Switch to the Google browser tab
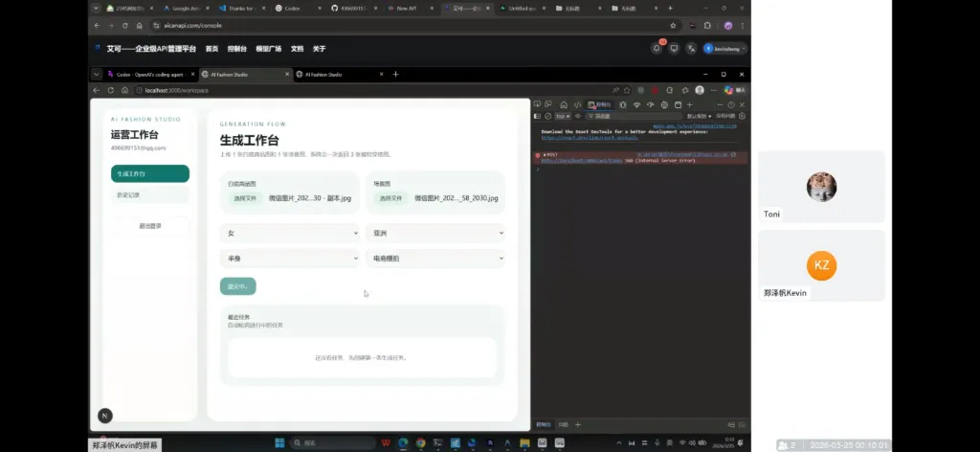 pos(186,8)
